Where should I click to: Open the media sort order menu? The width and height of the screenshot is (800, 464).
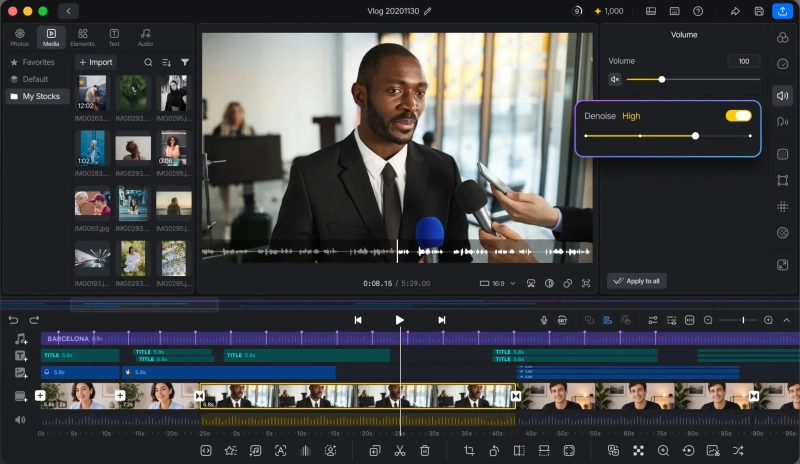pyautogui.click(x=166, y=62)
